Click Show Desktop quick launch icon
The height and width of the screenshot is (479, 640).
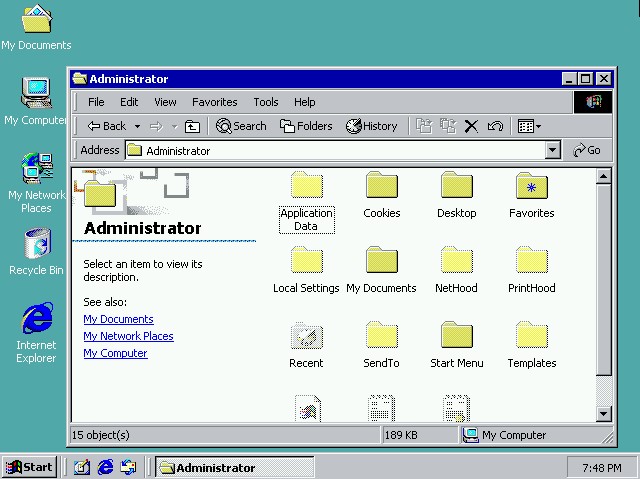82,467
